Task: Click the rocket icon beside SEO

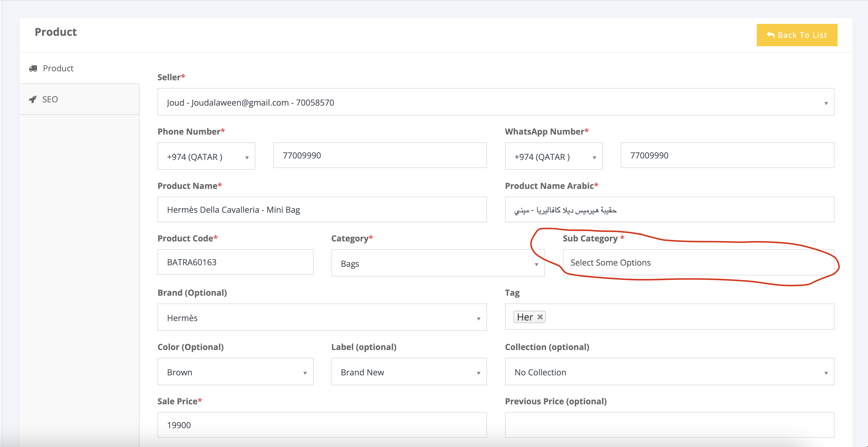Action: pos(33,99)
